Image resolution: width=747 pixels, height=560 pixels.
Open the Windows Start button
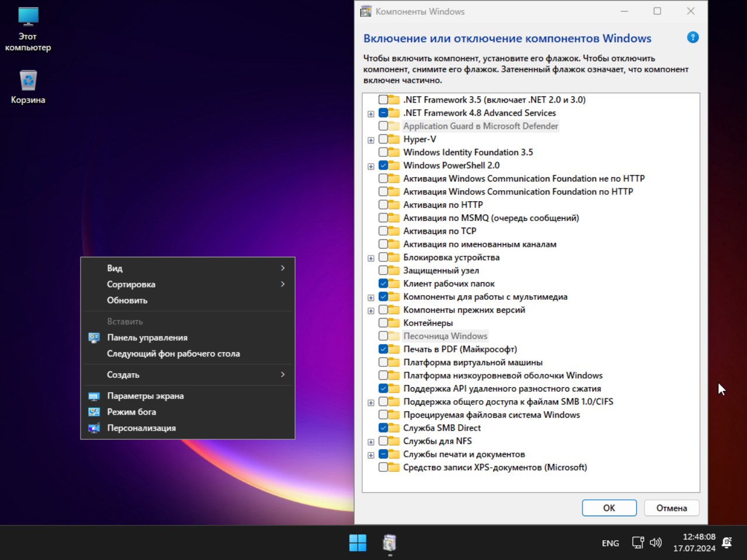coord(358,543)
